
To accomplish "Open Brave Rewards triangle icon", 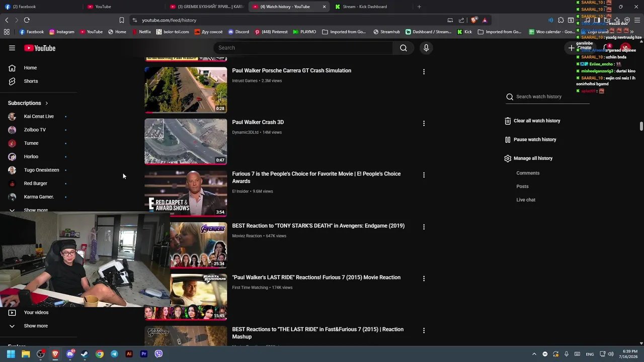I will [485, 20].
